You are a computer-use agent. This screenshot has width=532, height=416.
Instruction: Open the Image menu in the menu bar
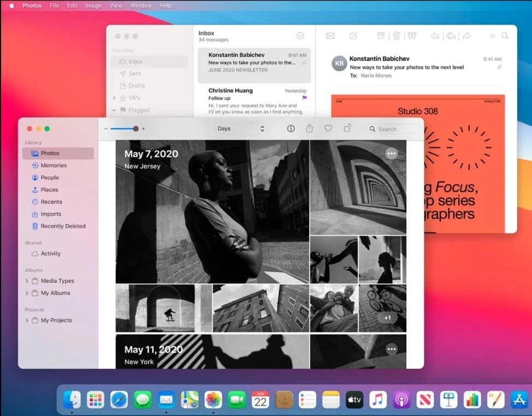pos(93,5)
